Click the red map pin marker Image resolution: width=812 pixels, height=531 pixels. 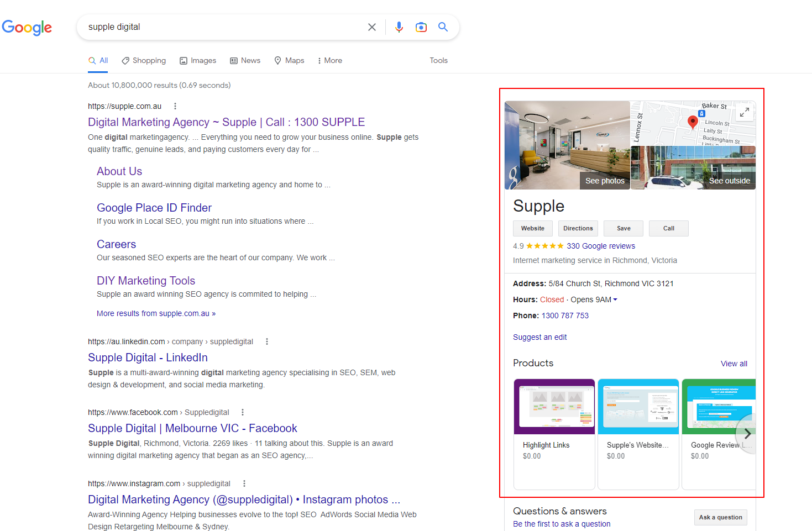tap(693, 122)
